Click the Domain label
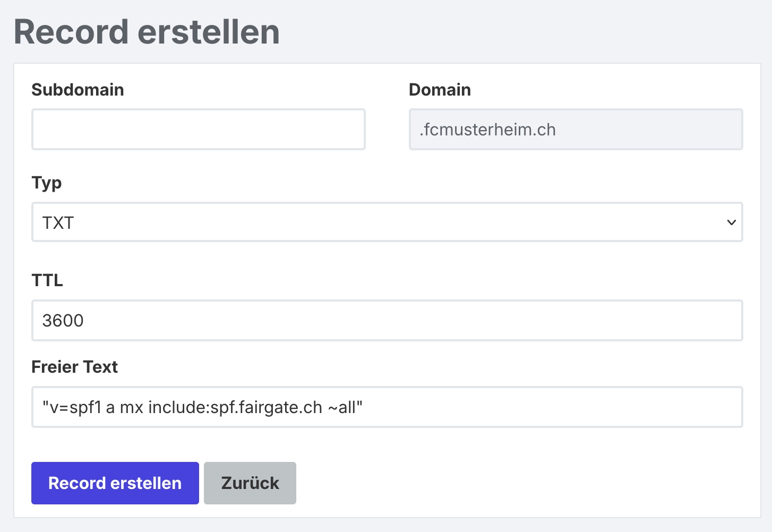Image resolution: width=772 pixels, height=532 pixels. (x=440, y=90)
